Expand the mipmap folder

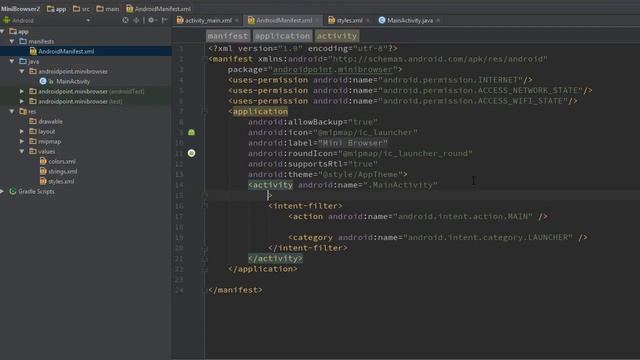pyautogui.click(x=22, y=141)
